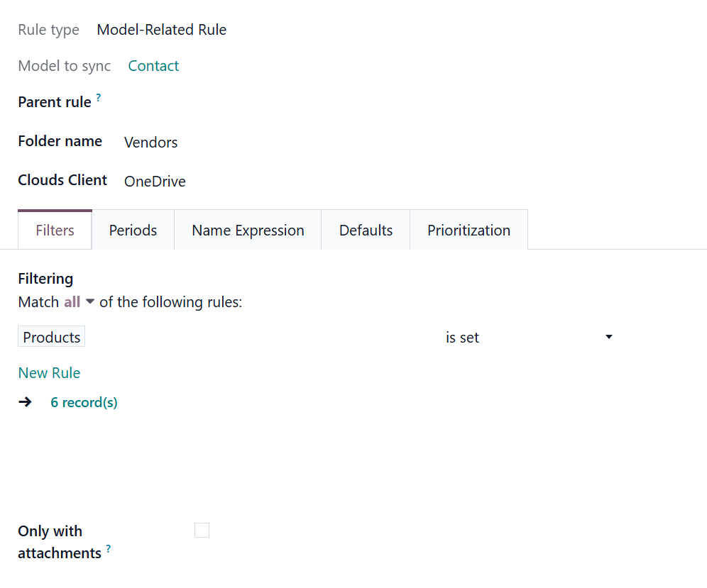Add a filter with New Rule

coord(49,373)
